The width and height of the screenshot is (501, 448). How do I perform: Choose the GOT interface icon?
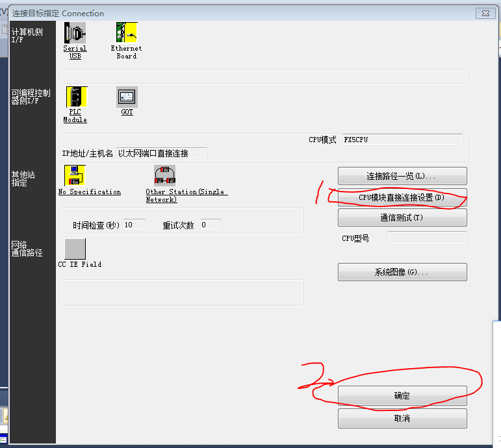127,97
